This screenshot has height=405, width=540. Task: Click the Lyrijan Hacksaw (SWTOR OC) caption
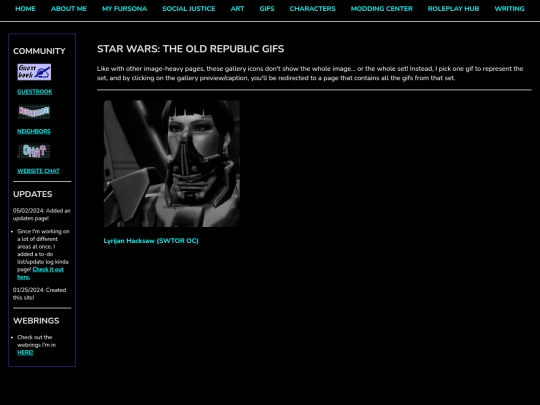[x=151, y=241]
